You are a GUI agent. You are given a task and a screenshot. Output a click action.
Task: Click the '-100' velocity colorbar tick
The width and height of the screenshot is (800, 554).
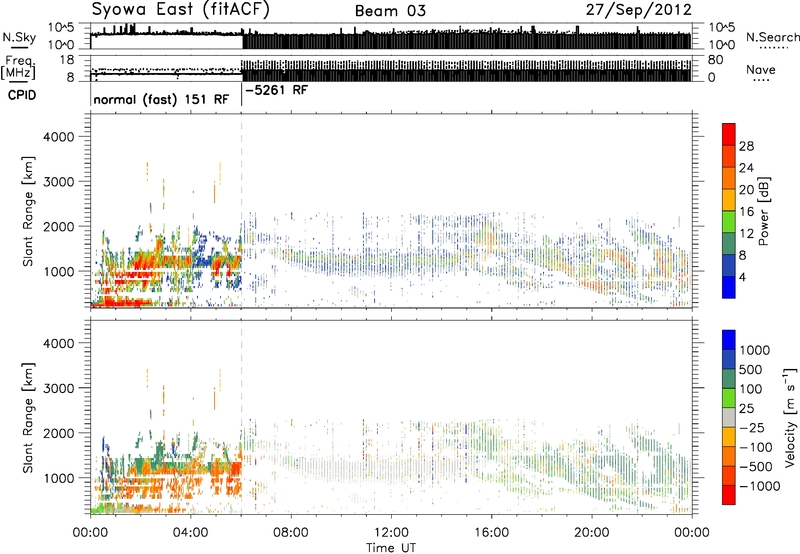coord(756,447)
